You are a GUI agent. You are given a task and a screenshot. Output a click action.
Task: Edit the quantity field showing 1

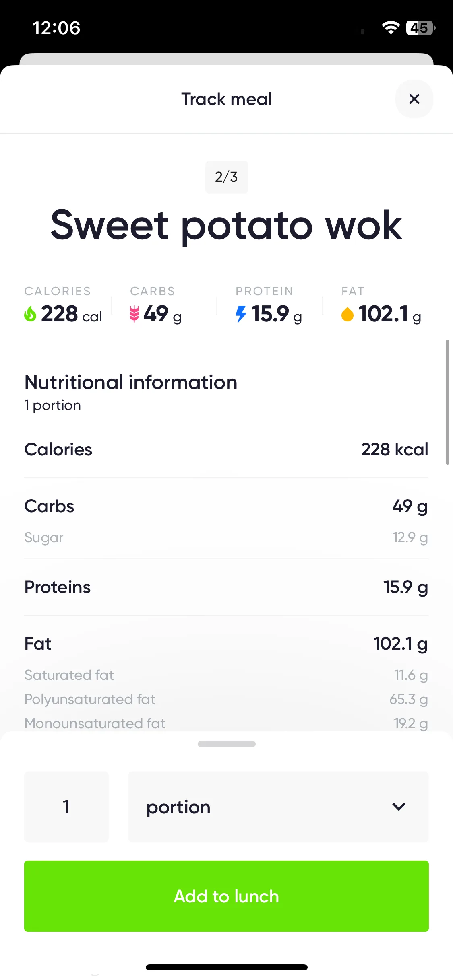(x=66, y=807)
